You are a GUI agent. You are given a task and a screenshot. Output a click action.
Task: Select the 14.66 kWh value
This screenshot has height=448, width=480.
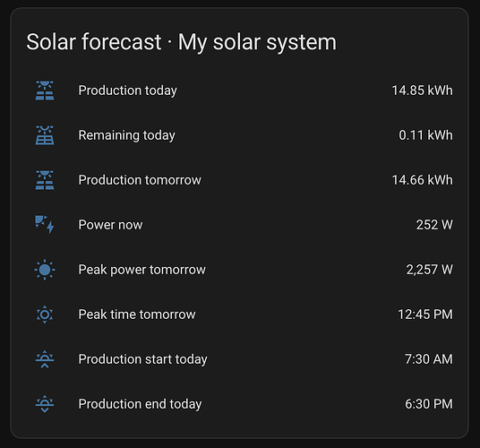[x=422, y=180]
